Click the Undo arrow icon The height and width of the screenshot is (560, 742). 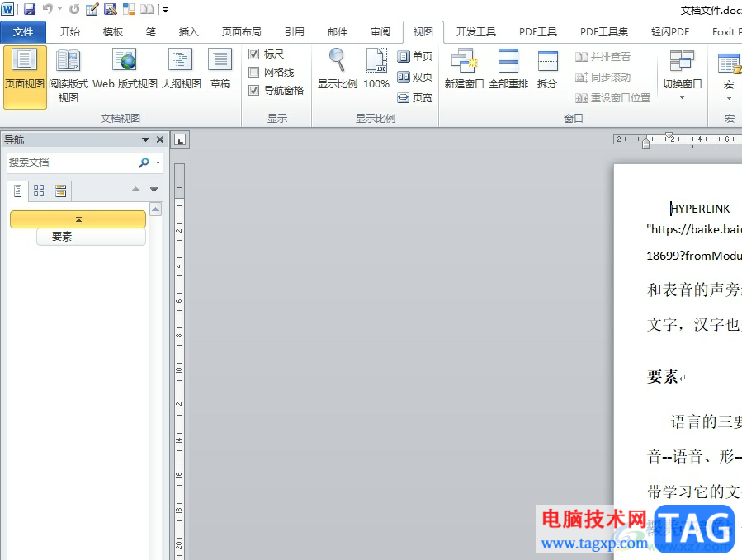pyautogui.click(x=47, y=9)
